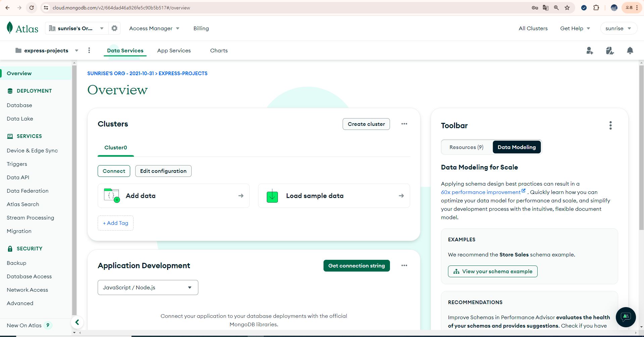Open organization settings gear icon
The width and height of the screenshot is (644, 337).
114,28
